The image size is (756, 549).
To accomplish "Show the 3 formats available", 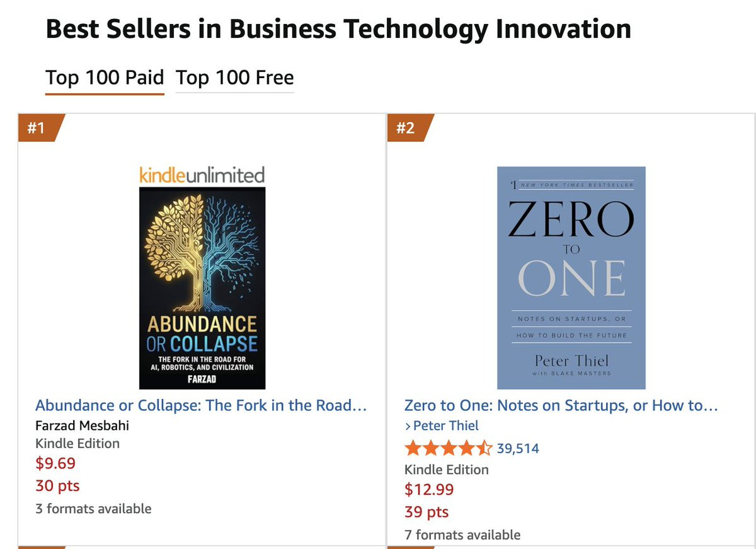I will pos(93,509).
